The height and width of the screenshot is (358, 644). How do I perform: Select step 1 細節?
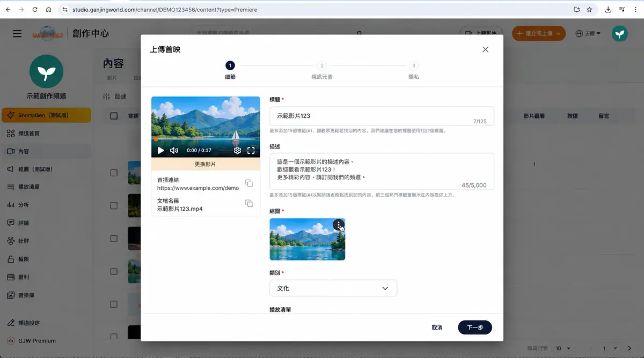[x=230, y=70]
